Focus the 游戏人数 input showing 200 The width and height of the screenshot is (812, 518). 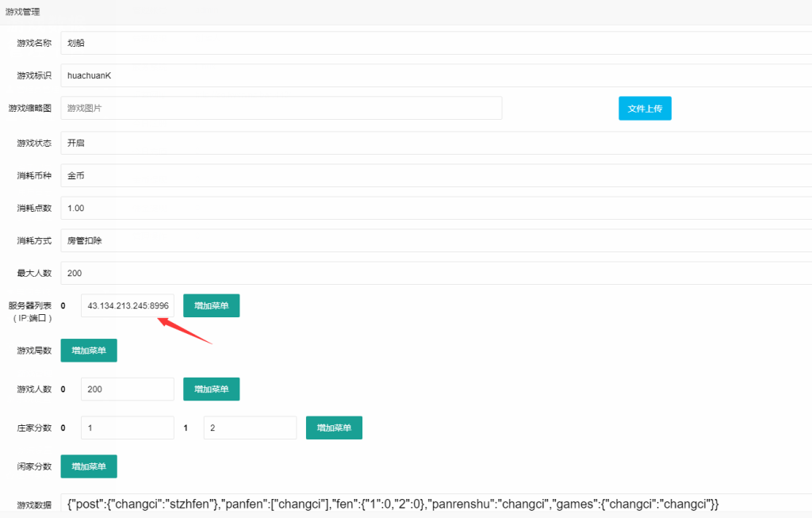[x=127, y=389]
